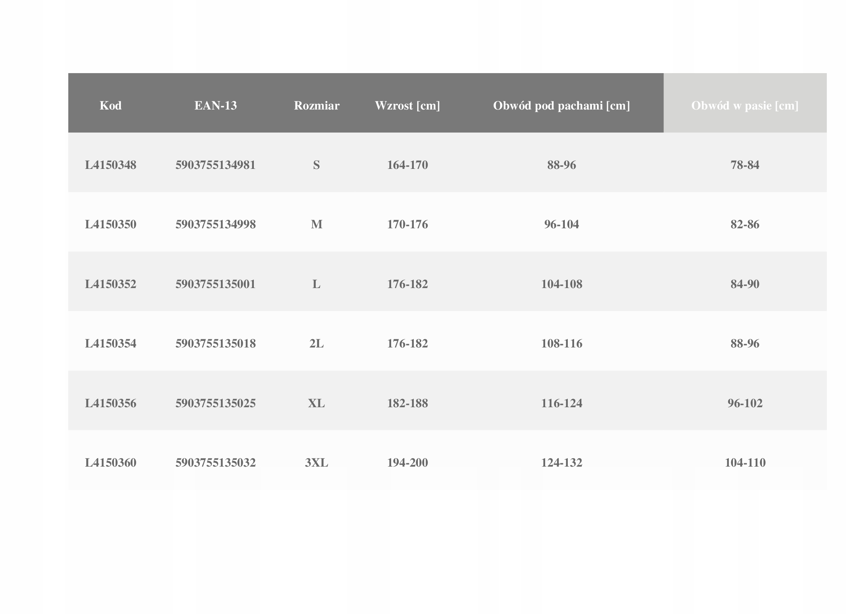Select chest value 96-104
Image resolution: width=868 pixels, height=614 pixels.
pyautogui.click(x=561, y=225)
